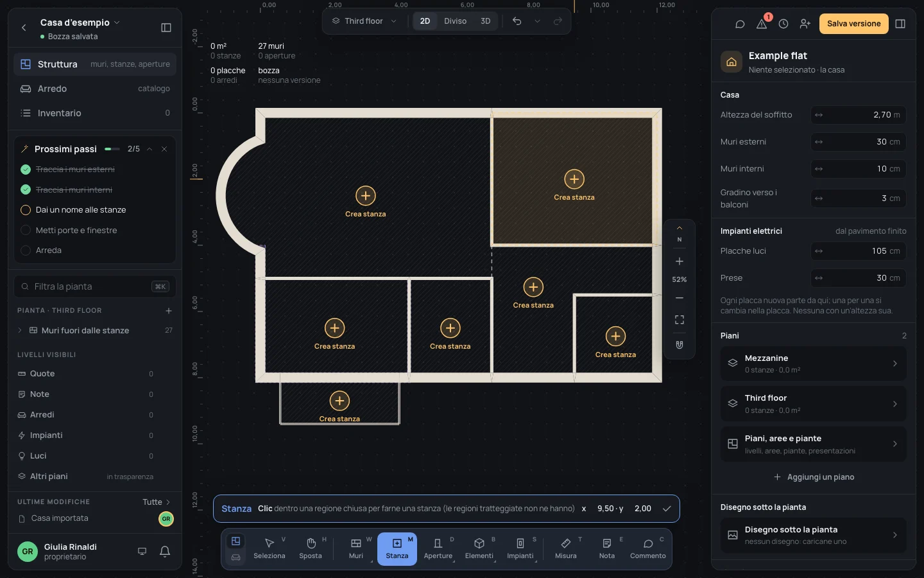Screen dimensions: 924x578
Task: Choose the Elementi tool
Action: coord(479,549)
